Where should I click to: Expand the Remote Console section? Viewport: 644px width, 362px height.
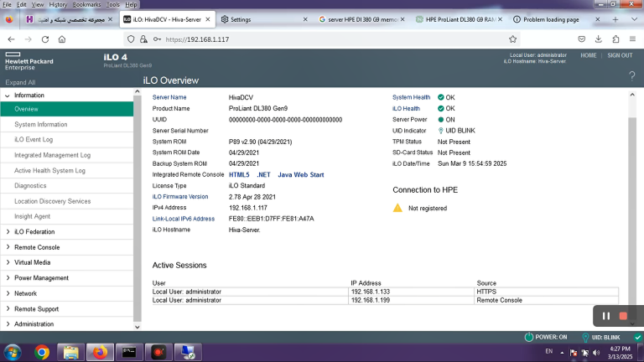click(8, 247)
